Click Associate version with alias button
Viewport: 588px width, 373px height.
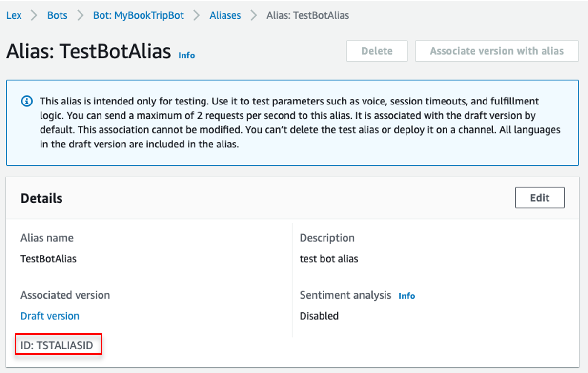click(496, 51)
